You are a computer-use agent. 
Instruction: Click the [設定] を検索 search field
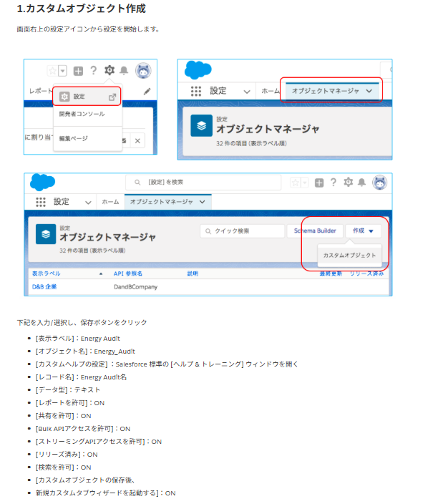203,183
